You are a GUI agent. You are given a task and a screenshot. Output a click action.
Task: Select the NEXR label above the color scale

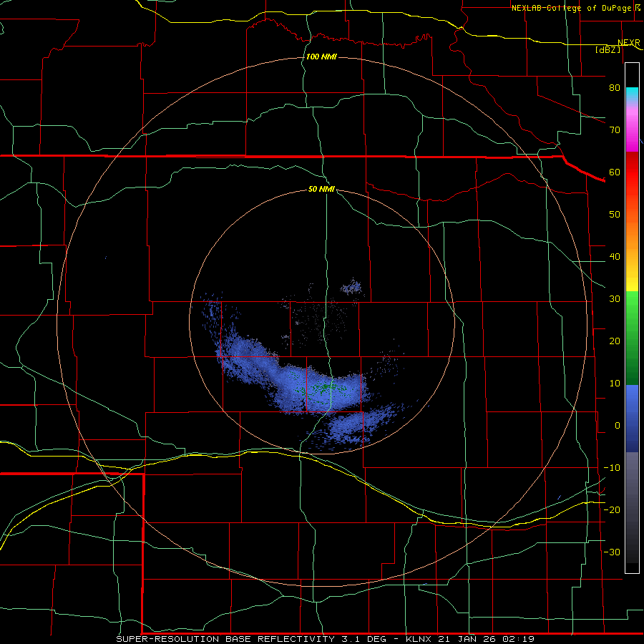(x=629, y=43)
